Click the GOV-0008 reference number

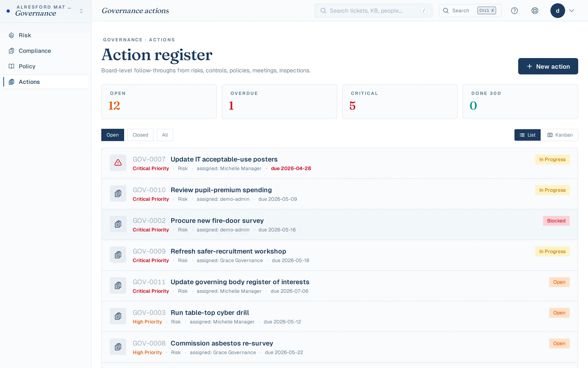(149, 343)
